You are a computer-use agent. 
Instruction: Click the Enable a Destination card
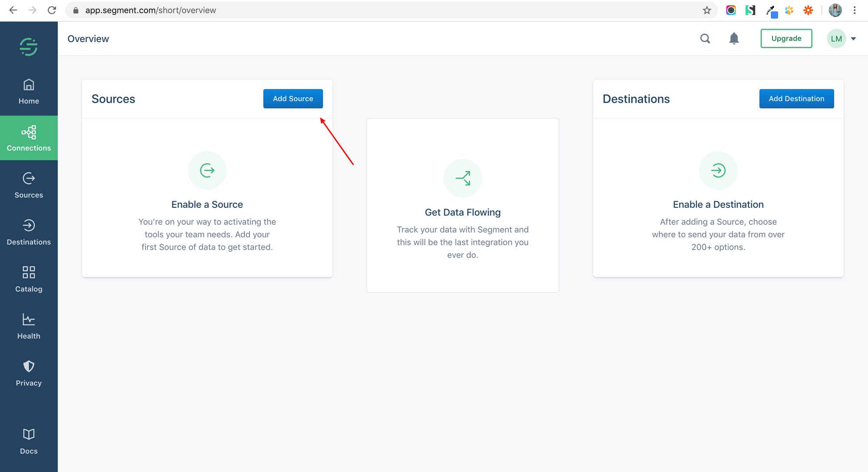pyautogui.click(x=718, y=197)
